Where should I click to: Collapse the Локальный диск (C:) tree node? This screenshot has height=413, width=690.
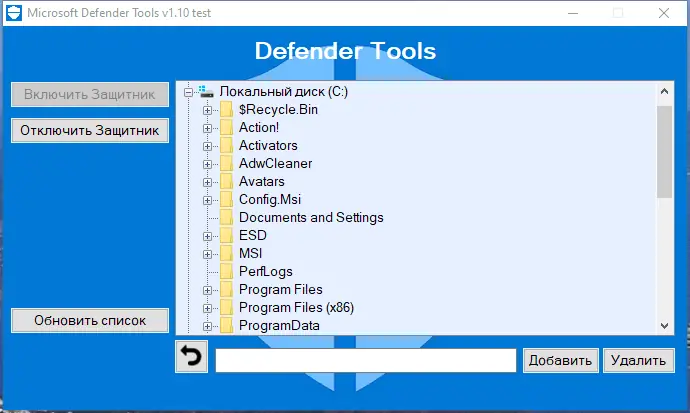coord(188,92)
